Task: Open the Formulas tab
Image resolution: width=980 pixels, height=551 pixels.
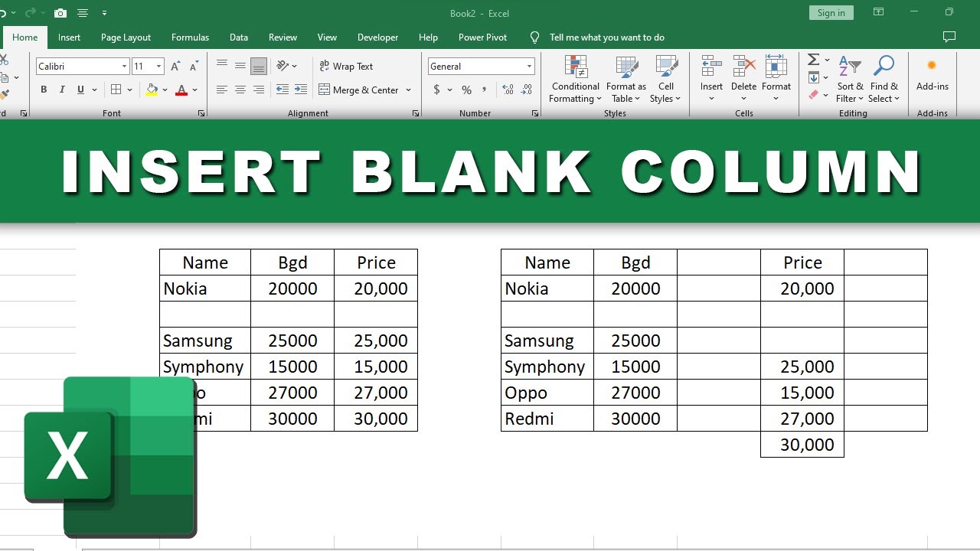Action: [190, 37]
